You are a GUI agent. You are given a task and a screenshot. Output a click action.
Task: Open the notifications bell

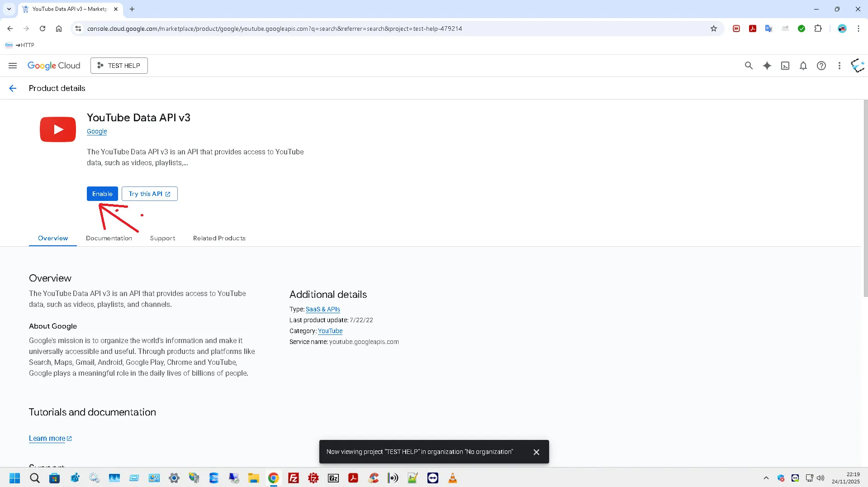(803, 66)
